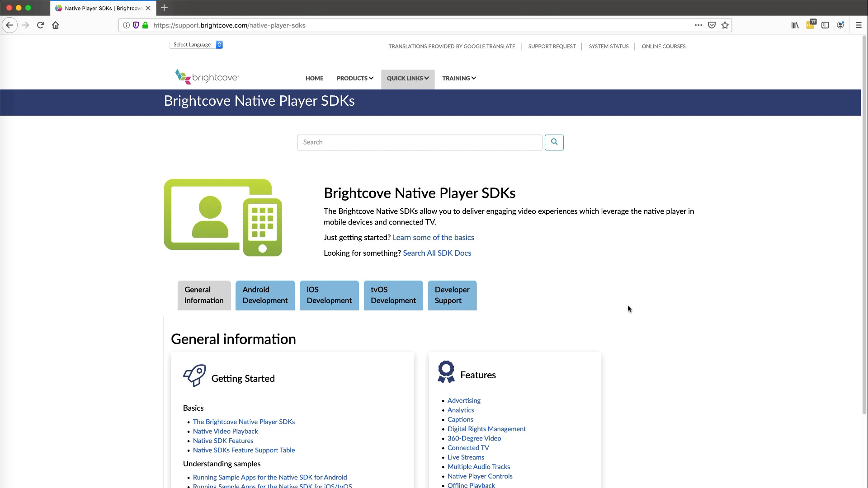The height and width of the screenshot is (488, 868).
Task: Save page to Pocket icon
Action: click(x=712, y=25)
